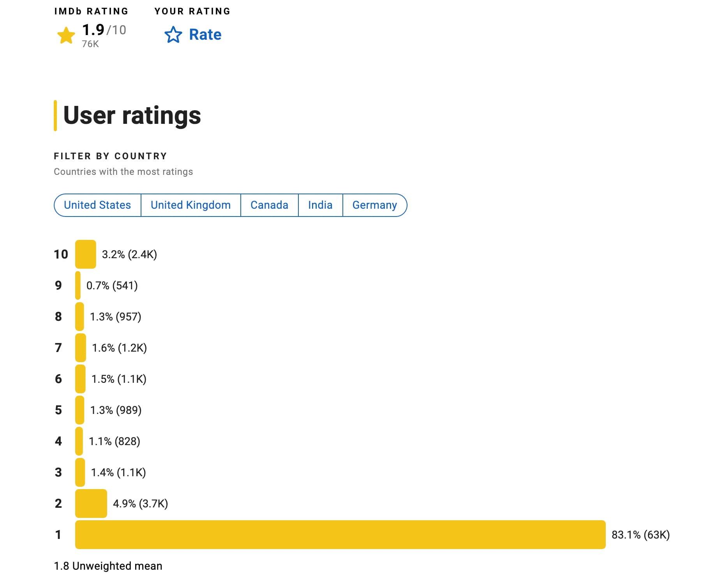The width and height of the screenshot is (702, 588).
Task: Choose the Germany country filter
Action: tap(374, 205)
